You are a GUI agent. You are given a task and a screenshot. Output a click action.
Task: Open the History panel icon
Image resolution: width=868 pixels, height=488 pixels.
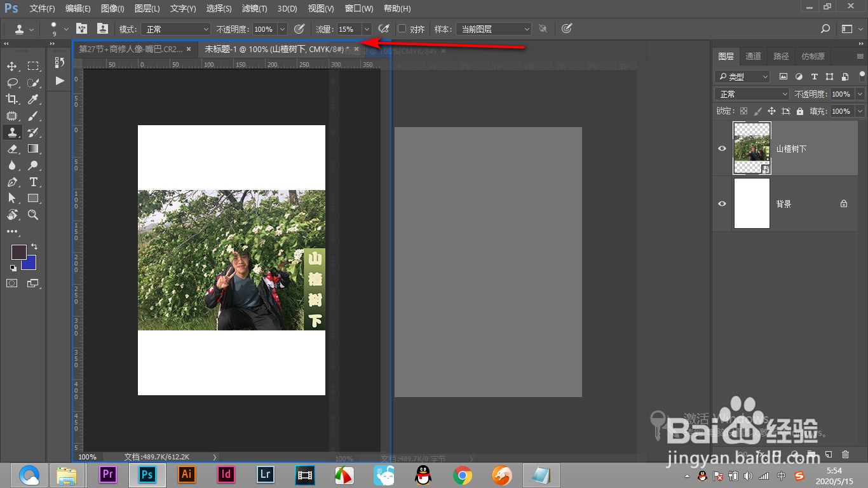coord(60,62)
